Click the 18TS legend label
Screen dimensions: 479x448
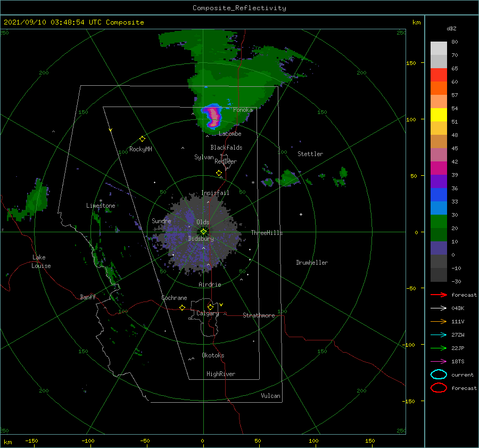458,362
